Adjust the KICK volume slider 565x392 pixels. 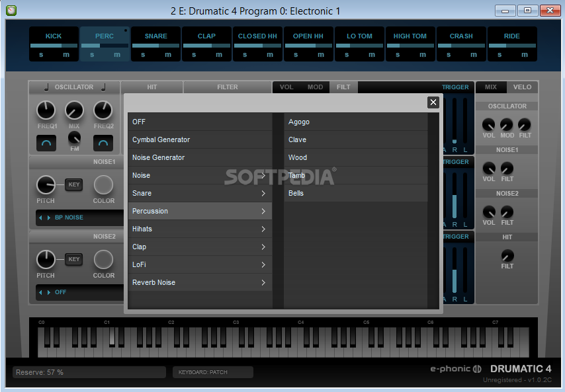(x=54, y=46)
